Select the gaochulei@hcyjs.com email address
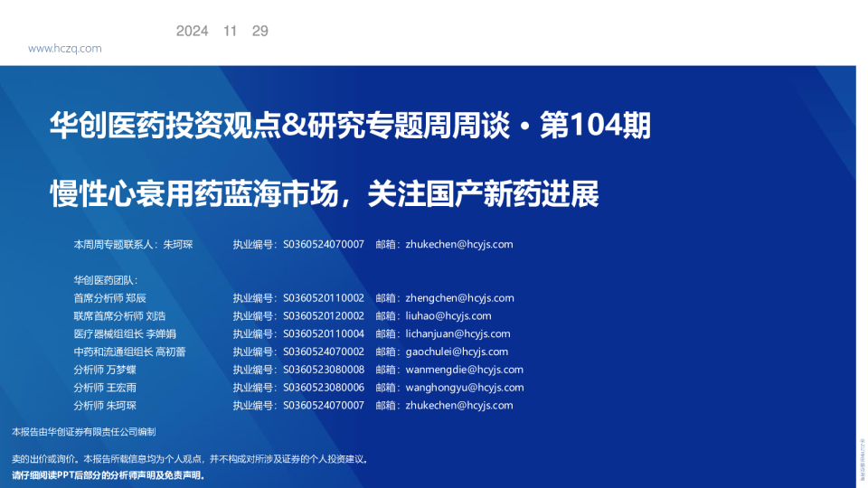The width and height of the screenshot is (868, 488). [x=457, y=352]
